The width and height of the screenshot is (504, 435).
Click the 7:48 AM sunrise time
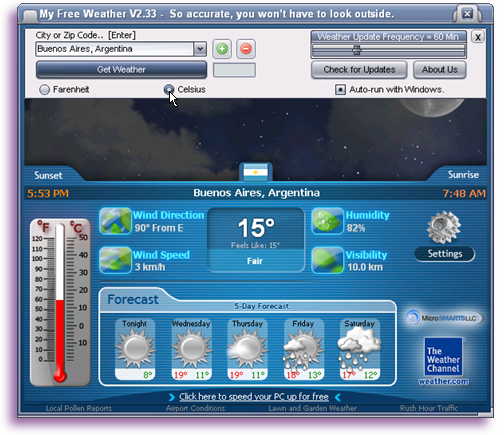tap(464, 193)
